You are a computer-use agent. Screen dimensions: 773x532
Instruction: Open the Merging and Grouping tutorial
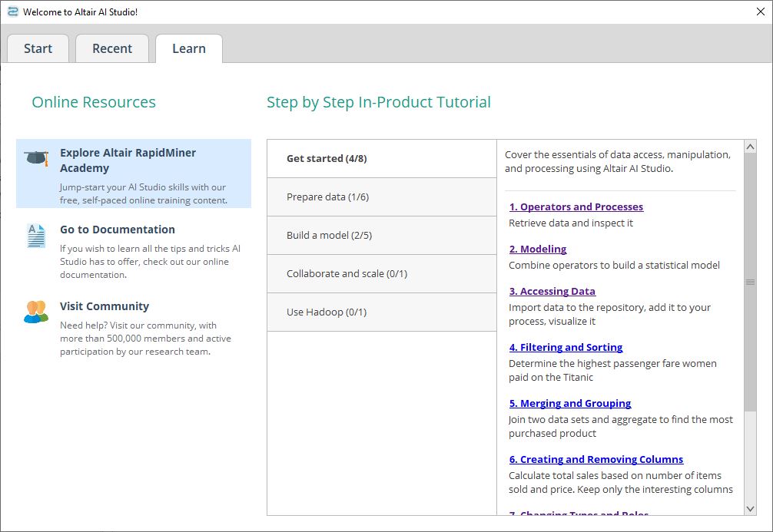[x=570, y=403]
